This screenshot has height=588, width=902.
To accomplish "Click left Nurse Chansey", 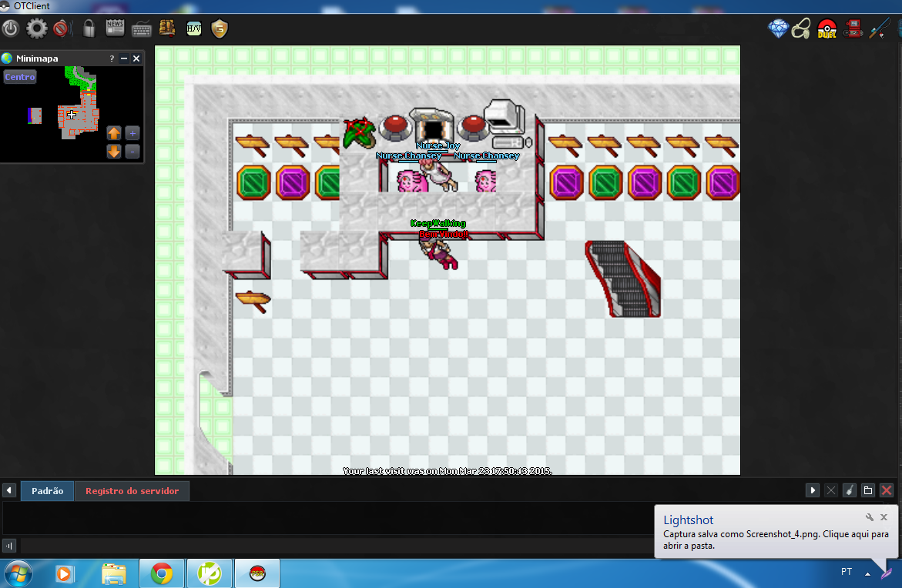I will pyautogui.click(x=412, y=179).
